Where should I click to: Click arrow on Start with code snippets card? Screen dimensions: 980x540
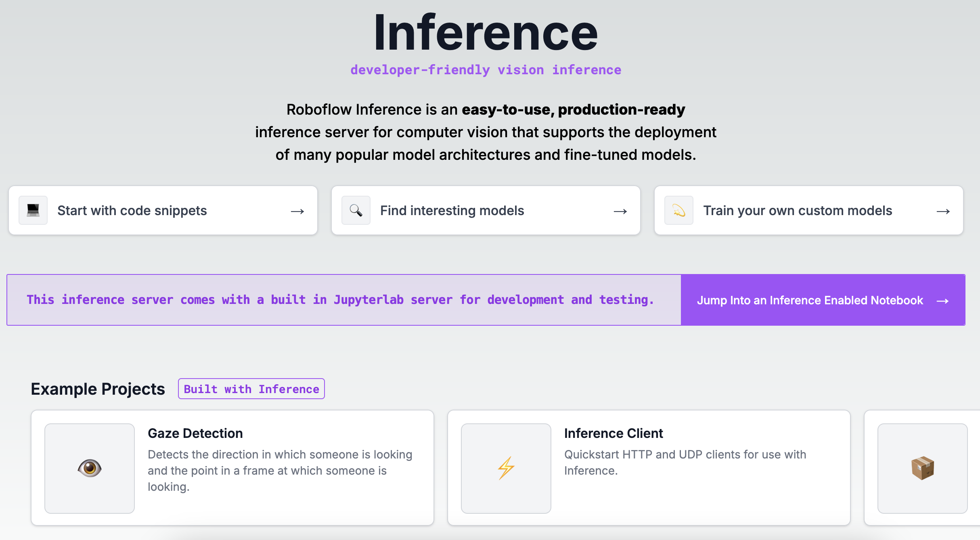tap(297, 211)
